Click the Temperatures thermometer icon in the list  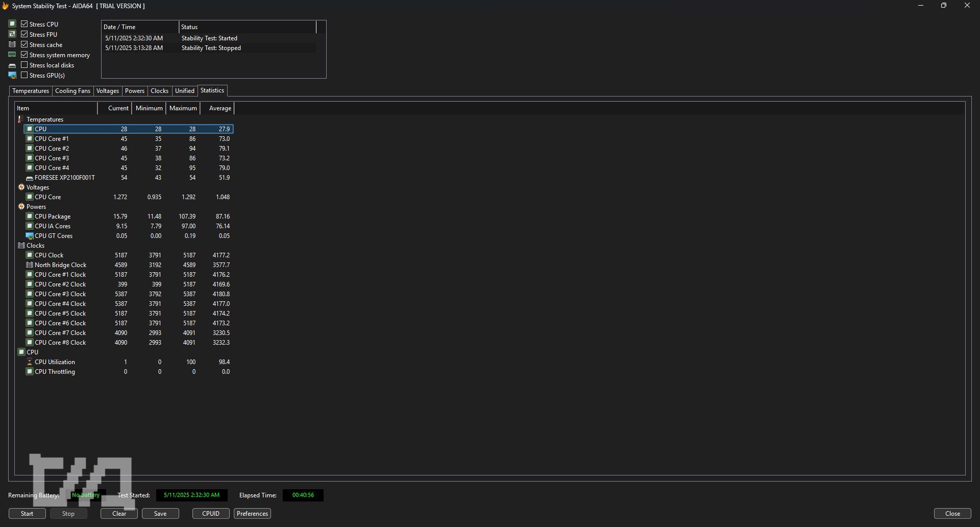tap(21, 119)
